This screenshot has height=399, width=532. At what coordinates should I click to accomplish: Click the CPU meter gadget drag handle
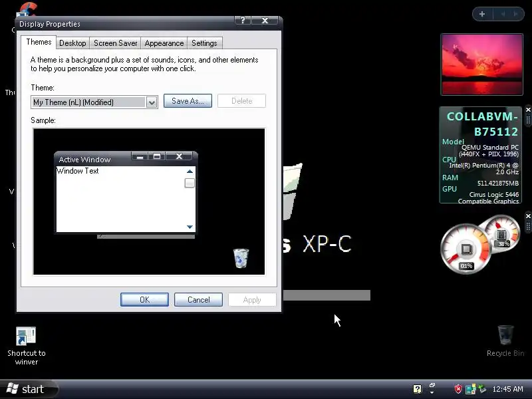(x=528, y=227)
